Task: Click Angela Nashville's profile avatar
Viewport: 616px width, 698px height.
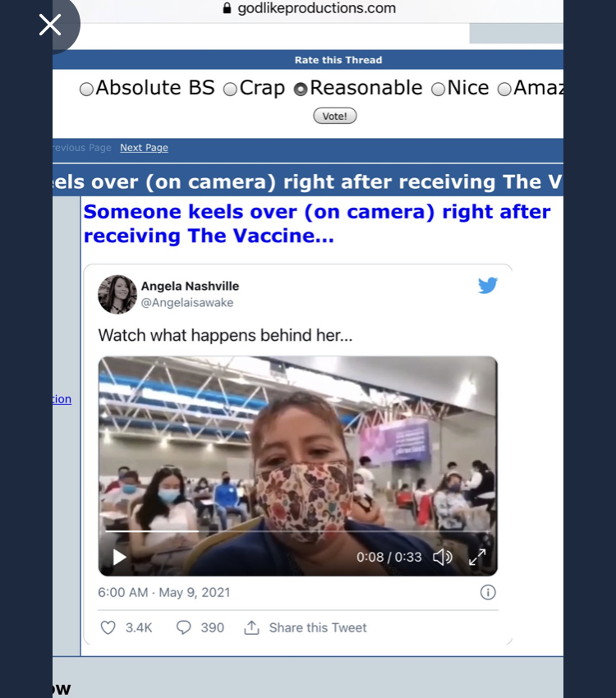Action: 117,294
